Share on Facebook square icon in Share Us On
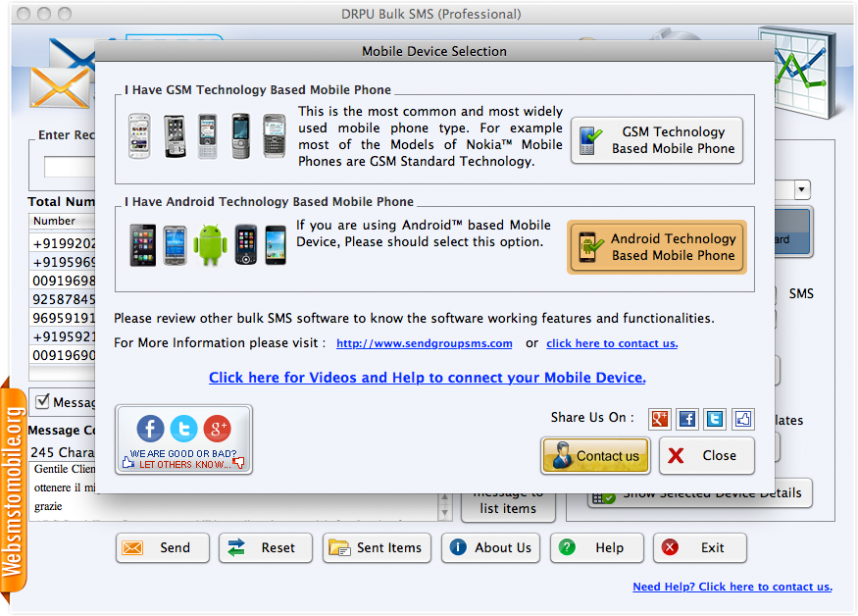The height and width of the screenshot is (616, 858). click(686, 419)
